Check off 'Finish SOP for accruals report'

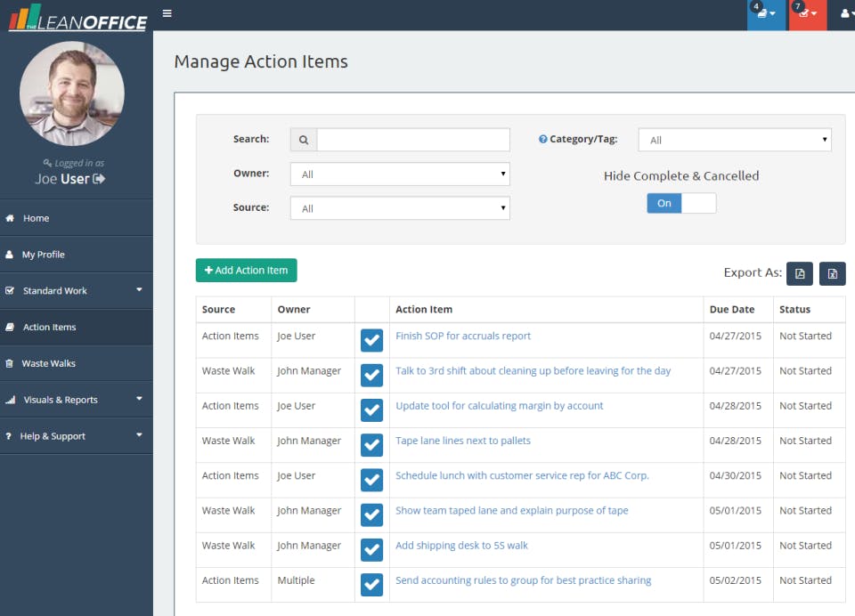pyautogui.click(x=371, y=340)
